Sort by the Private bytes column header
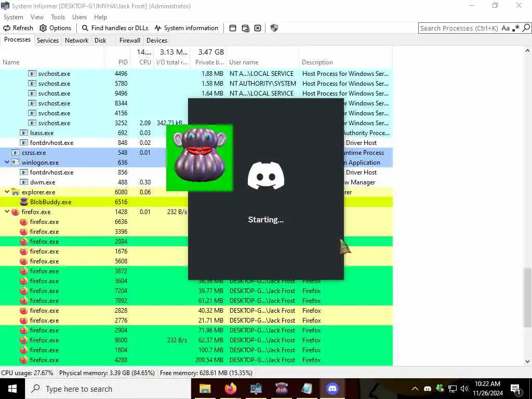The image size is (532, 399). click(208, 62)
